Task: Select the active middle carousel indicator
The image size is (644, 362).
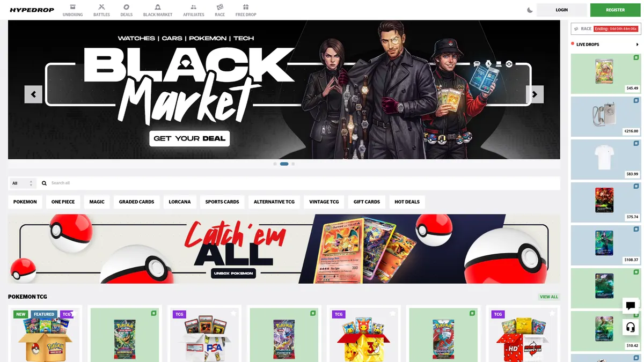Action: [284, 164]
